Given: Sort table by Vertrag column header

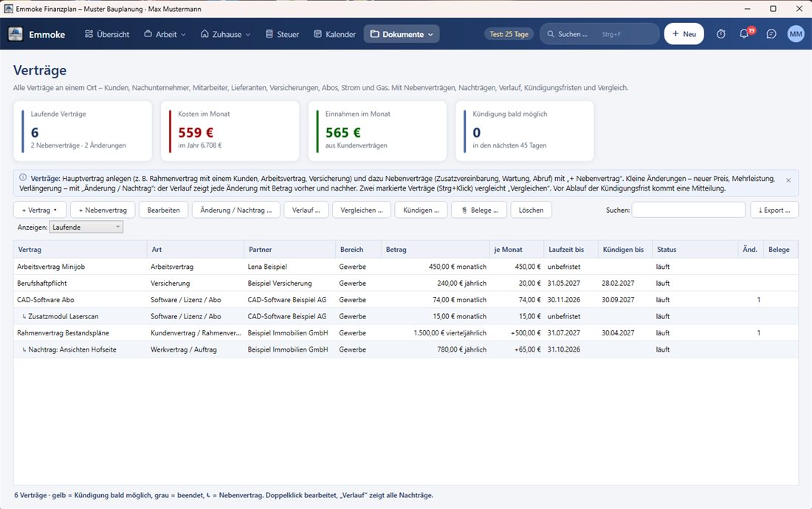Looking at the screenshot, I should [80, 249].
